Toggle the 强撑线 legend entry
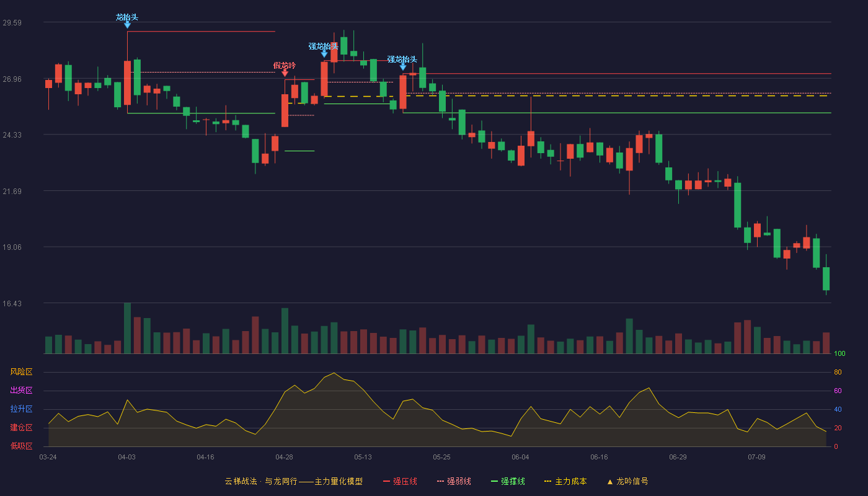This screenshot has height=496, width=868. (508, 482)
